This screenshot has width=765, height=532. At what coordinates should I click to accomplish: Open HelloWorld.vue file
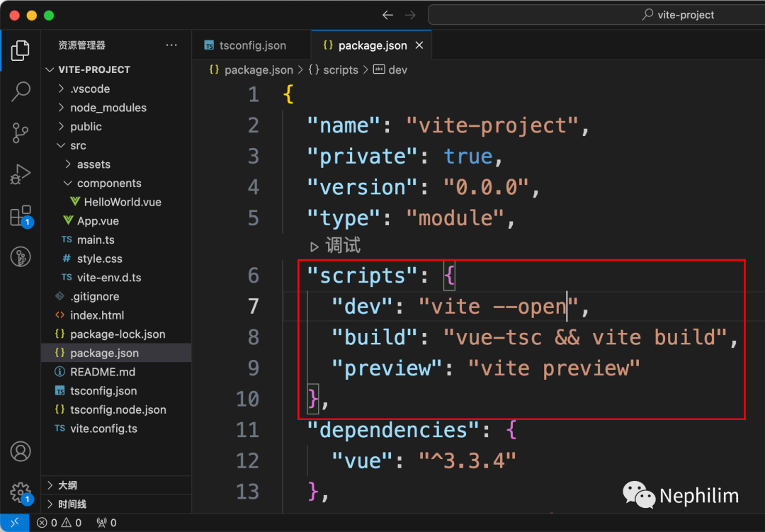pyautogui.click(x=116, y=202)
